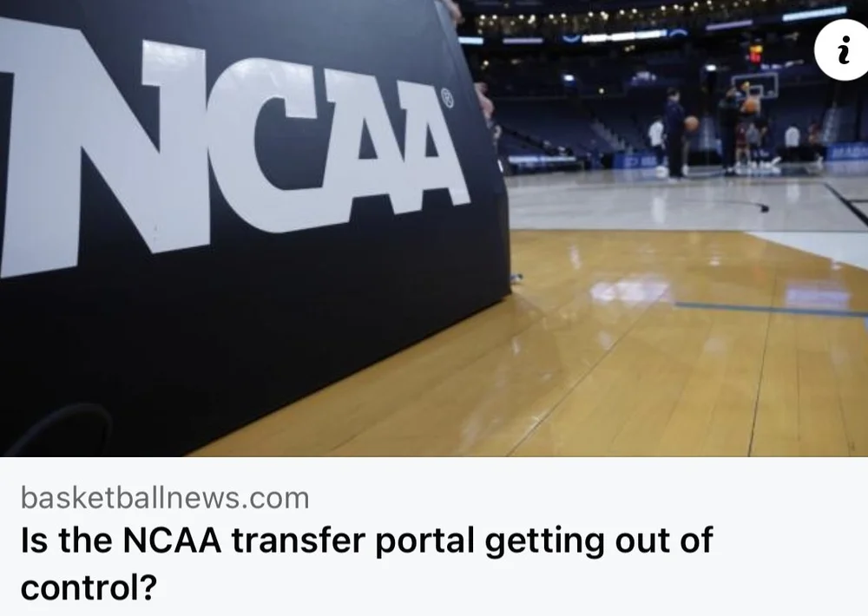
Task: Click the basketball hoop backboard in photo
Action: click(754, 87)
